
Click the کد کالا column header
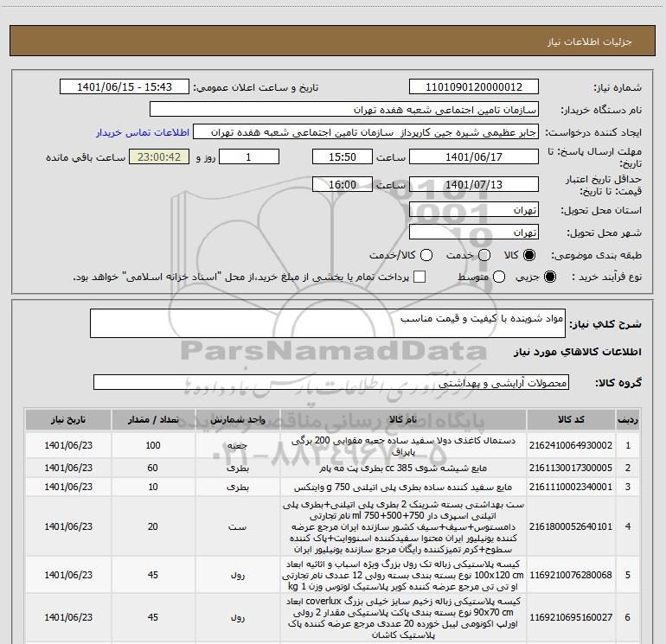point(571,419)
